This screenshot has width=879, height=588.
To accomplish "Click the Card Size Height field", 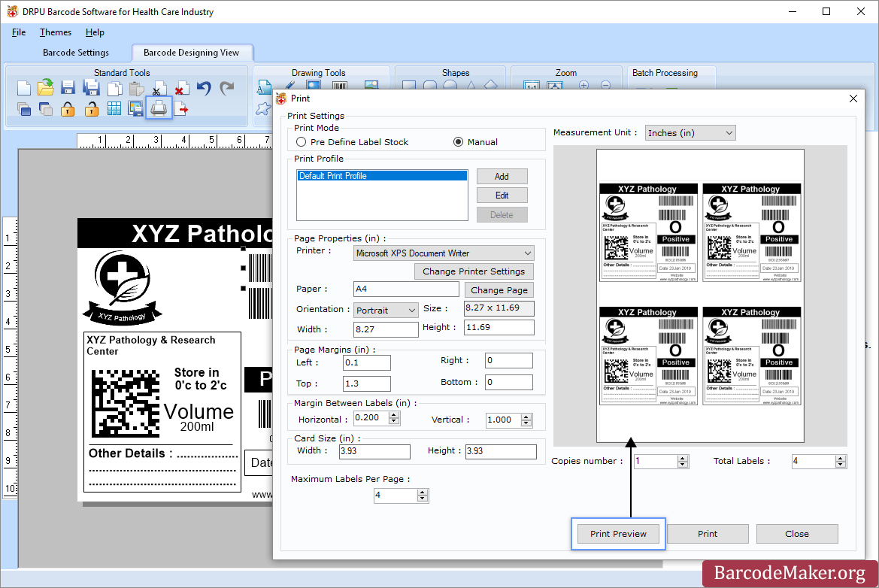I will (x=501, y=452).
